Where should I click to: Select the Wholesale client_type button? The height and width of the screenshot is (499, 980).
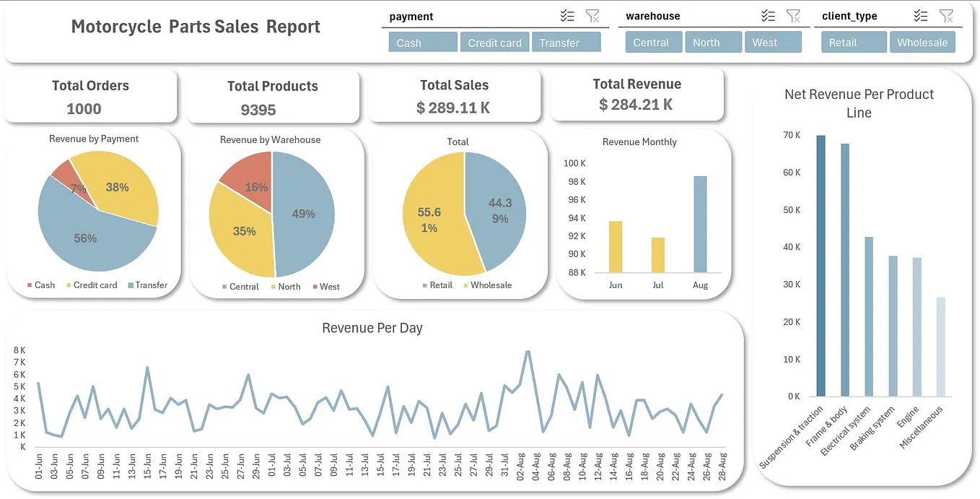click(922, 42)
